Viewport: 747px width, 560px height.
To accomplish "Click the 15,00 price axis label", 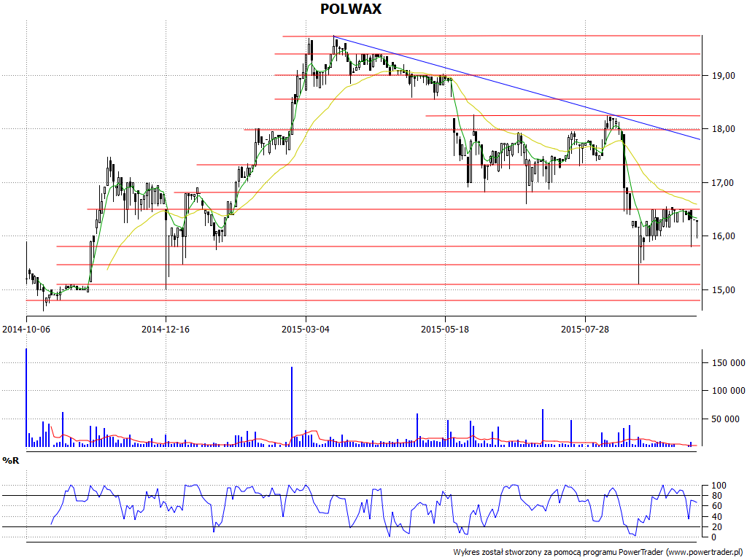I will [x=723, y=290].
